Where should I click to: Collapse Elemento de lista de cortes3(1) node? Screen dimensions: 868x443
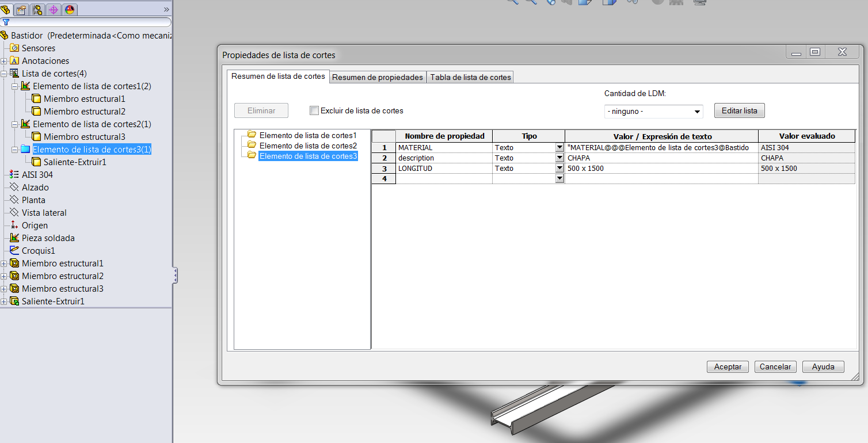15,150
